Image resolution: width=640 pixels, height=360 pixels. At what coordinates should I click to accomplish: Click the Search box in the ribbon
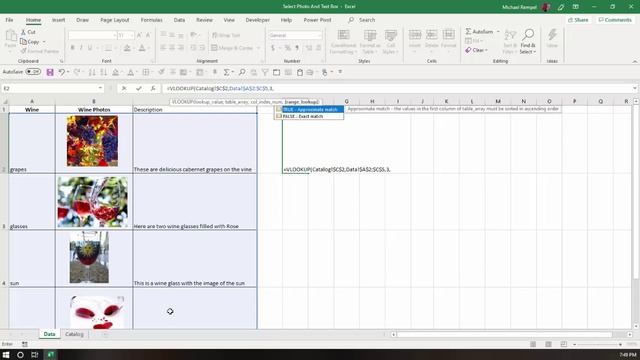(362, 20)
